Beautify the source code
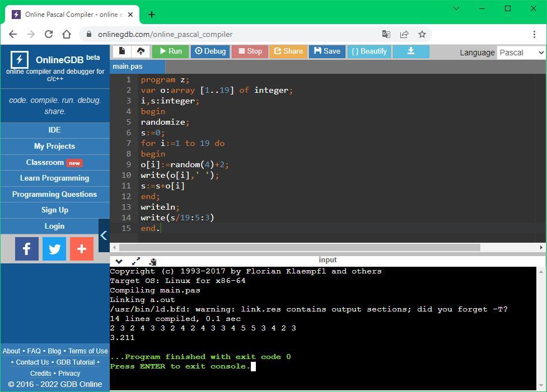 369,51
